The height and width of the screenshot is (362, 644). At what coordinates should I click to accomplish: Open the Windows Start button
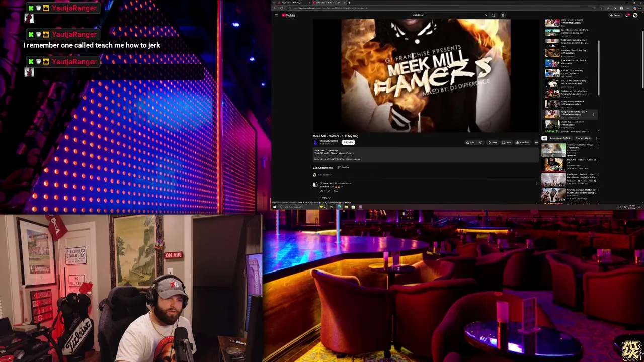tap(274, 207)
